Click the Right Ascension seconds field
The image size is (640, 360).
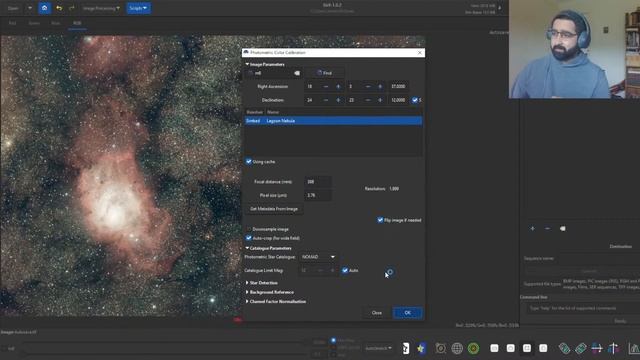(398, 87)
